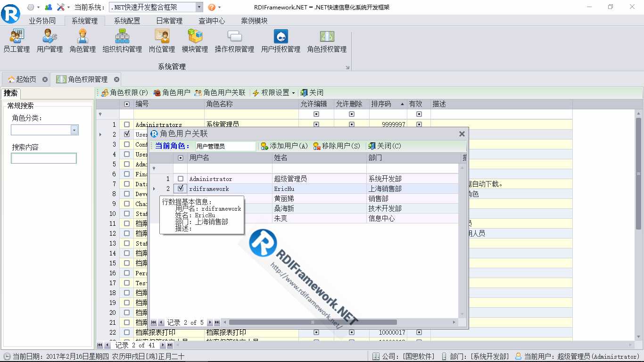Click 角色权限(P) toolbar button
The image size is (644, 362).
pyautogui.click(x=125, y=93)
